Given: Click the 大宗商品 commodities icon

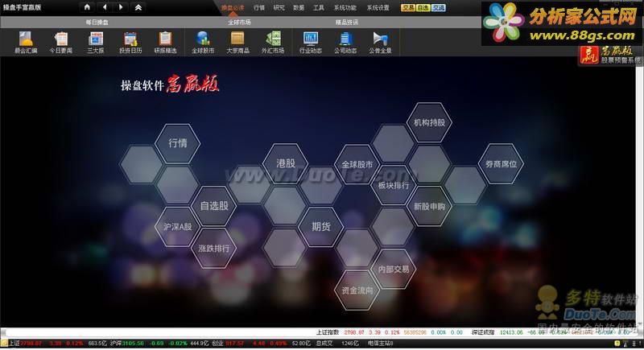Looking at the screenshot, I should coord(237,43).
